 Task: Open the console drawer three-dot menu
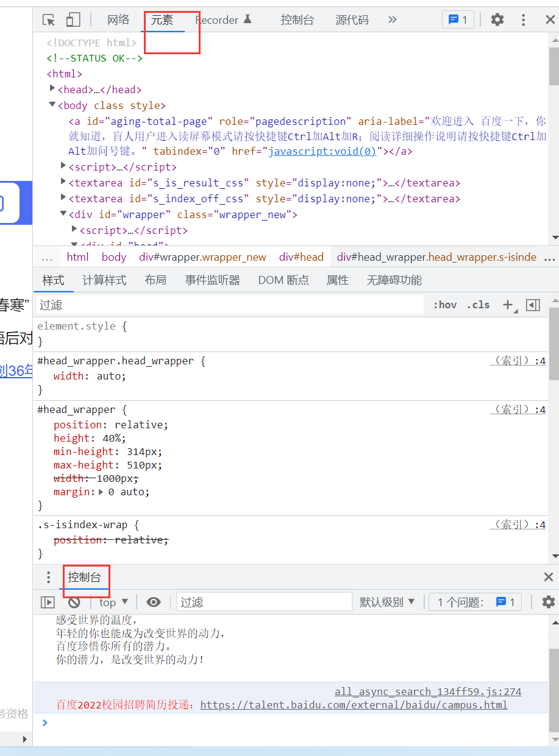coord(49,577)
